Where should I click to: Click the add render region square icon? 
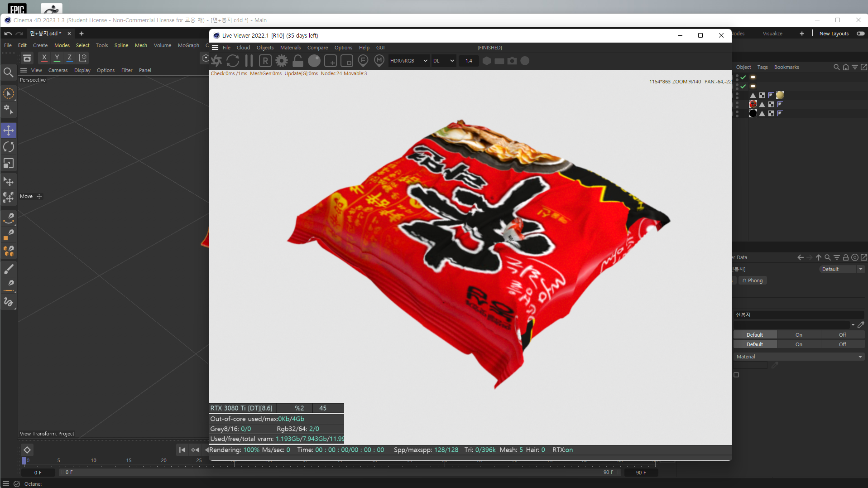coord(331,61)
